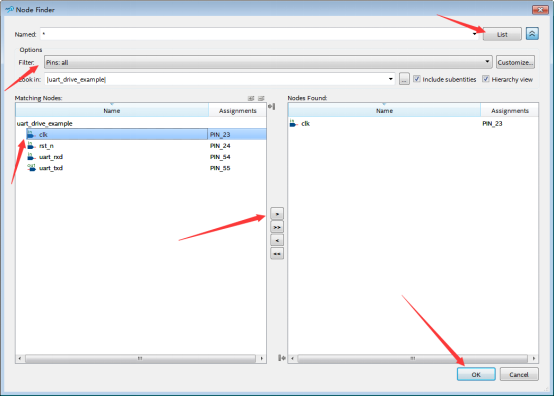Toggle the Hierarchy view checkbox

coord(486,79)
